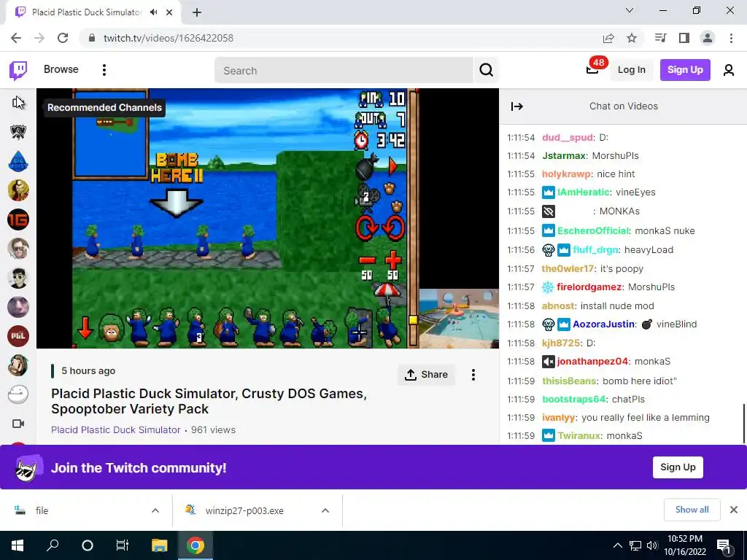
Task: Open the BIG channel avatar in sidebar
Action: click(18, 161)
